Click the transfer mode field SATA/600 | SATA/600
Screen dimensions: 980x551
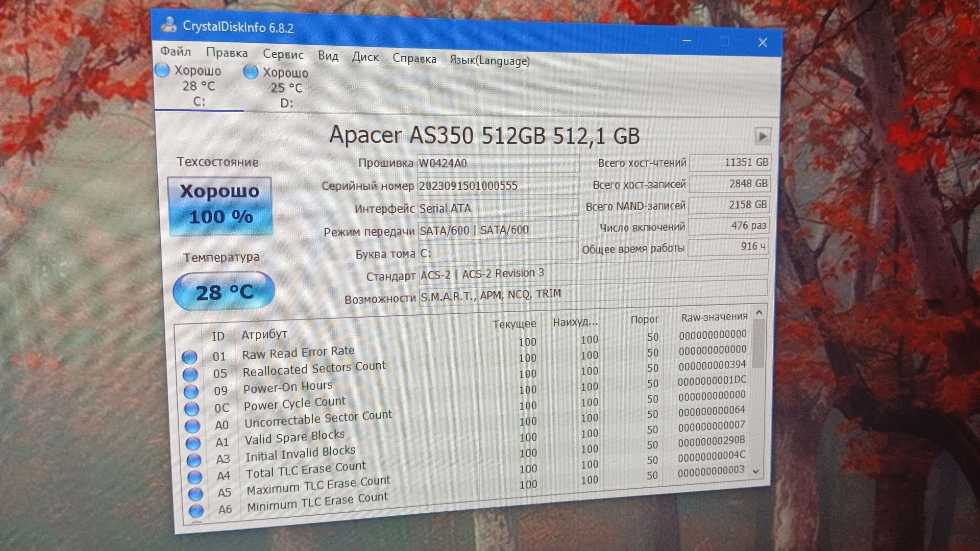(x=498, y=230)
